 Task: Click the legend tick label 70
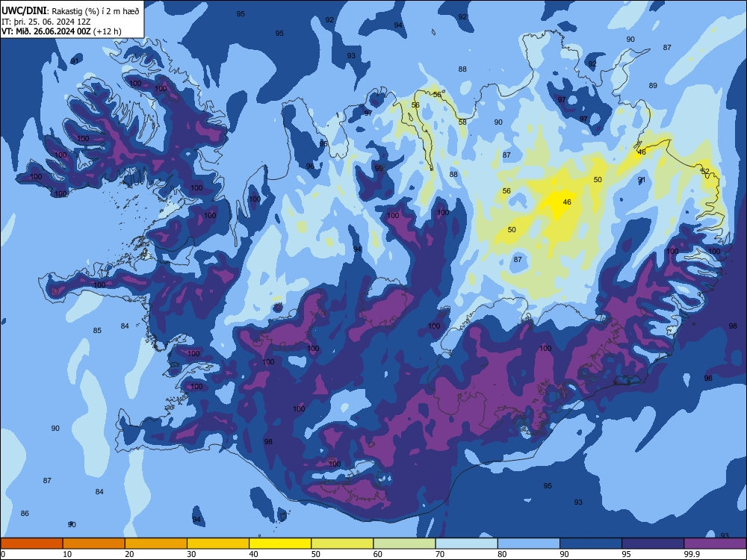[x=440, y=554]
